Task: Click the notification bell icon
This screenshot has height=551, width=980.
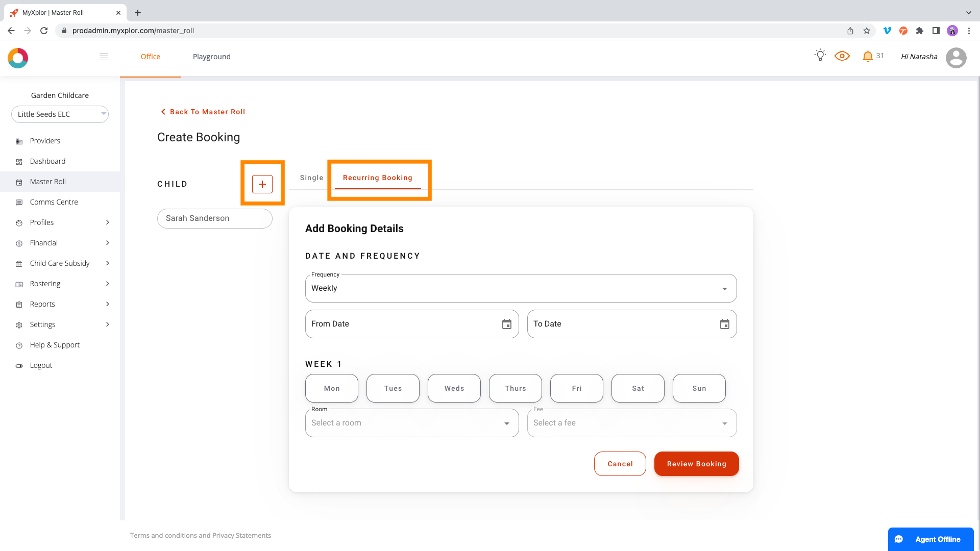Action: 867,56
